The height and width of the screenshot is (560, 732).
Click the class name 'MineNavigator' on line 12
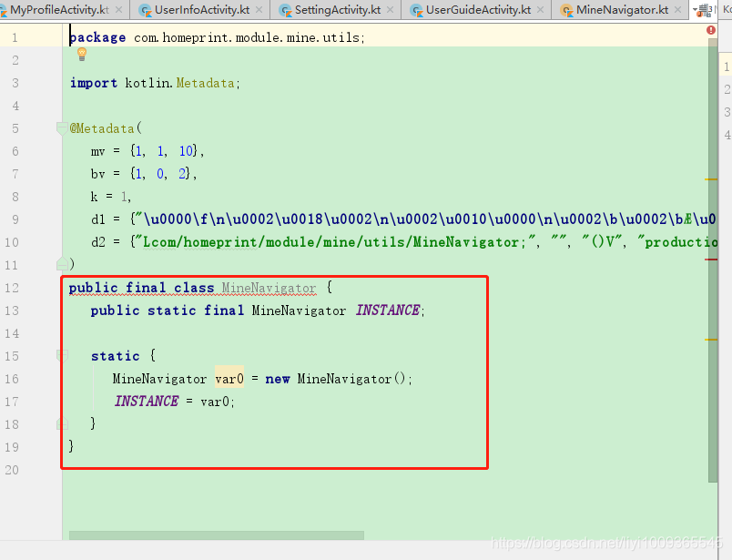(269, 288)
